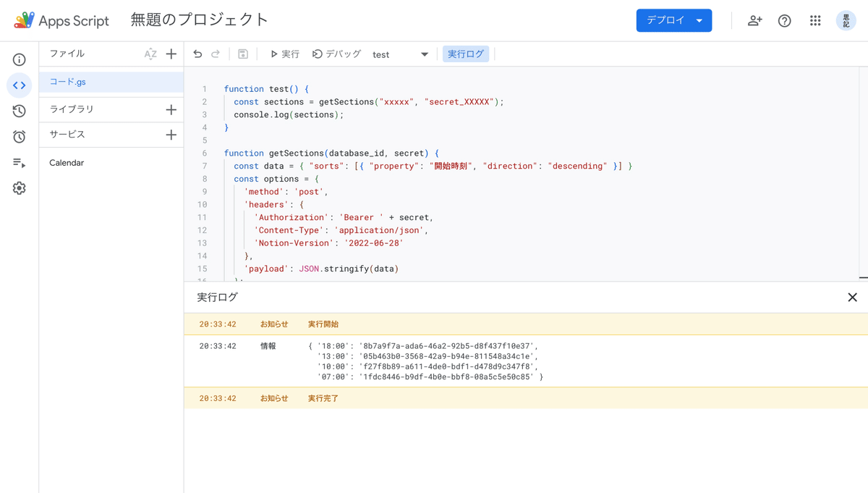
Task: Click the console.log(sections) line
Action: point(289,114)
